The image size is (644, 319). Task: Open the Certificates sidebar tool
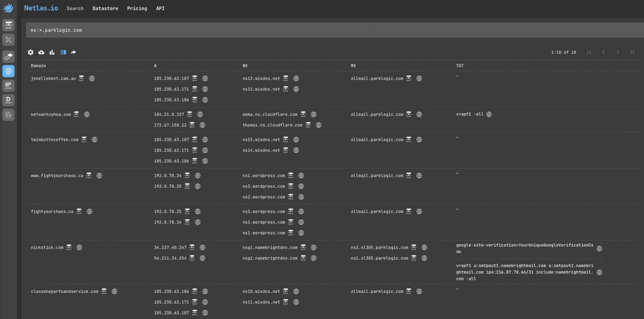click(x=9, y=115)
